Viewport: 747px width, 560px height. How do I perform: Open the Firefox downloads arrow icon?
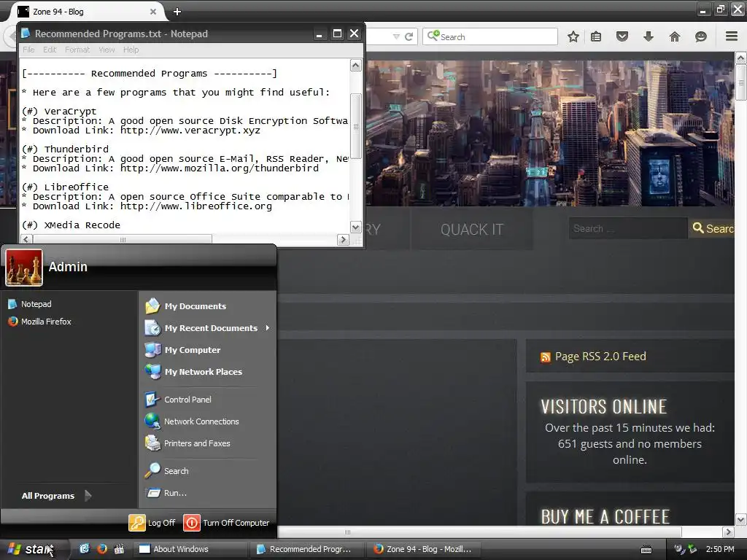[x=649, y=36]
